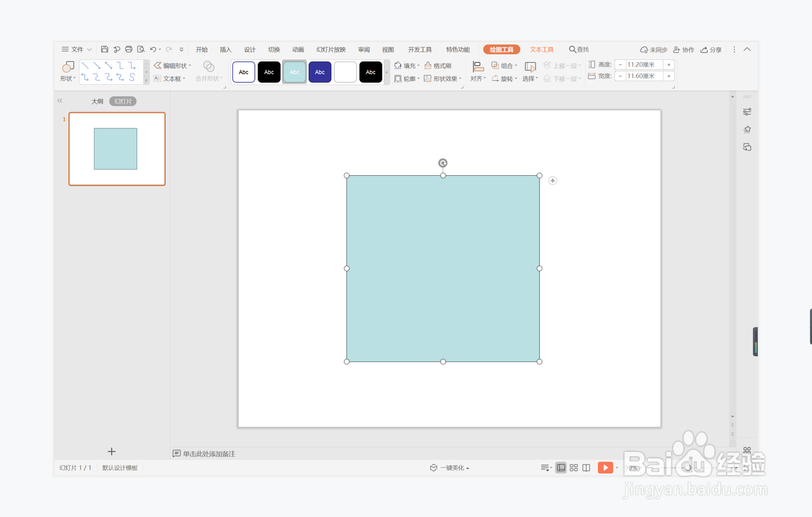Switch to slide sorter view
812x517 pixels.
point(574,468)
